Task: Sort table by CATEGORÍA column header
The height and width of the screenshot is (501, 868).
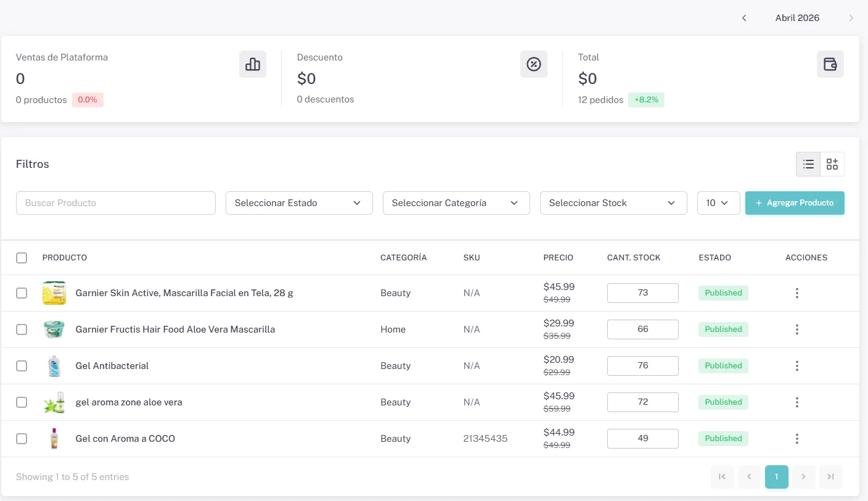Action: click(404, 258)
